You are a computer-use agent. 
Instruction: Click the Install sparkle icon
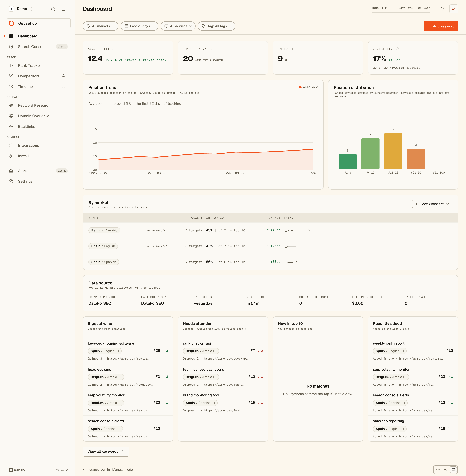click(x=11, y=156)
